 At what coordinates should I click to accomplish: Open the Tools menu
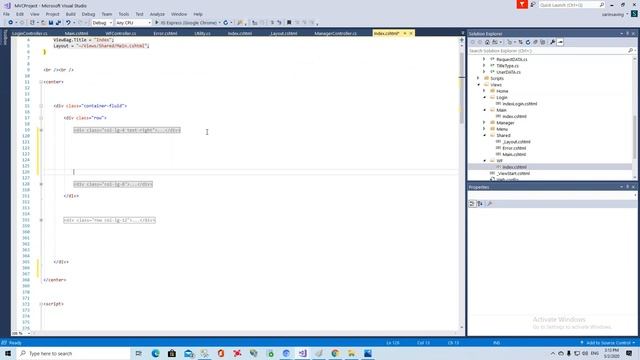pyautogui.click(x=124, y=14)
